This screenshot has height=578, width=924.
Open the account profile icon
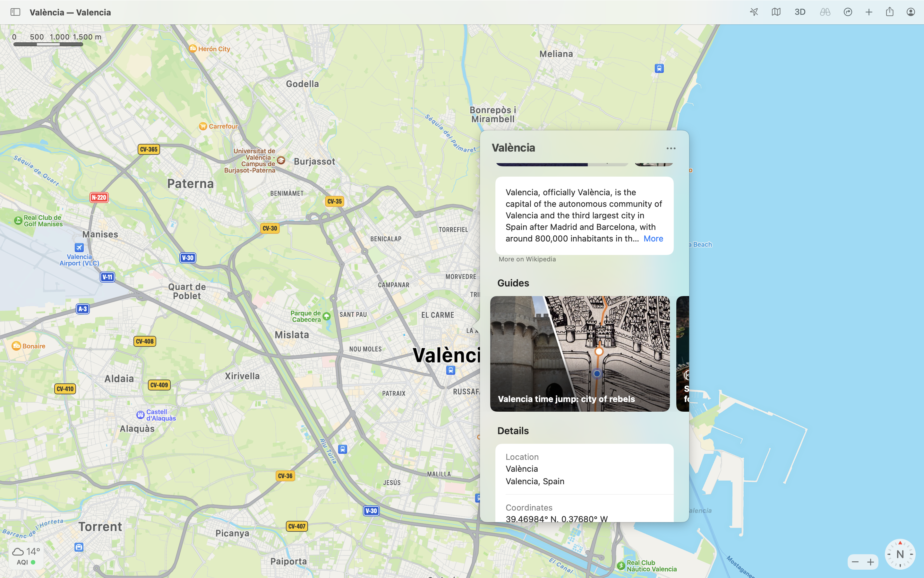911,12
